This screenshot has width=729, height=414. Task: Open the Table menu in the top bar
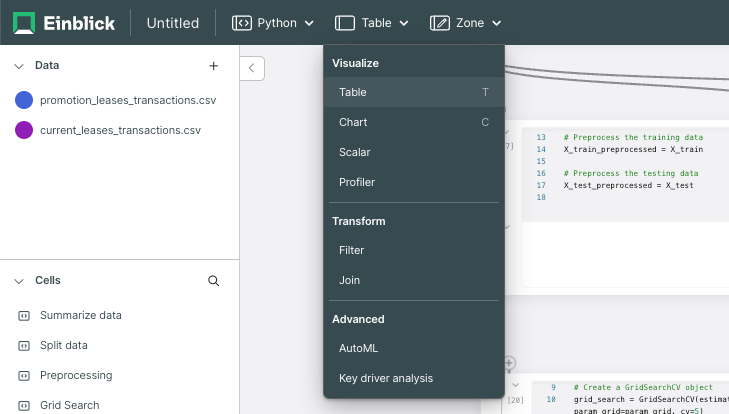[371, 23]
